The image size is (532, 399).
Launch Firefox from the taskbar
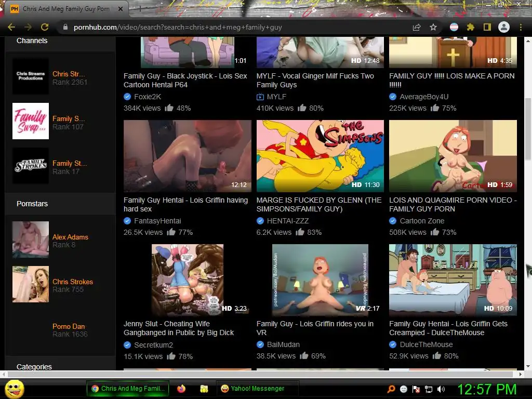pos(181,389)
